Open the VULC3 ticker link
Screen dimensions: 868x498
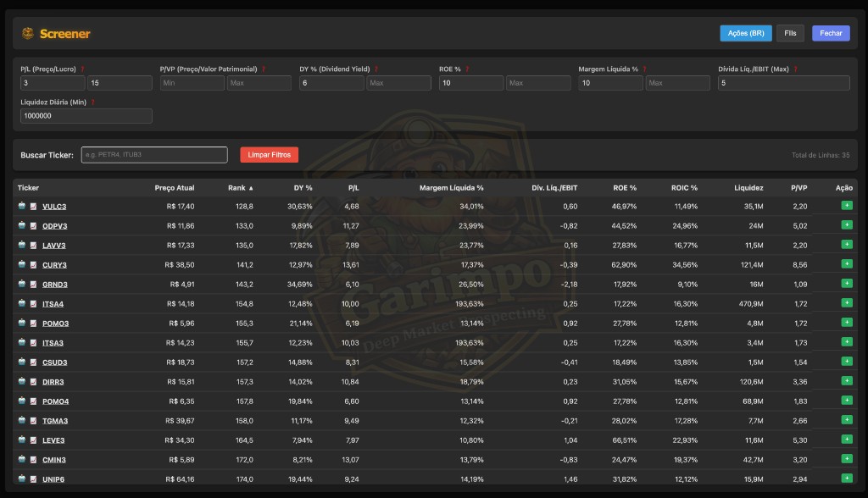56,206
